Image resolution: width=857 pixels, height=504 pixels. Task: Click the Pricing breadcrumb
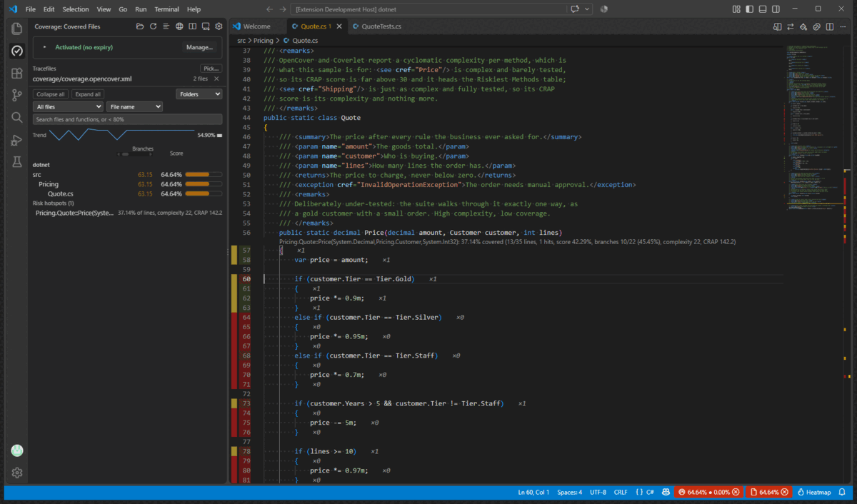coord(264,41)
